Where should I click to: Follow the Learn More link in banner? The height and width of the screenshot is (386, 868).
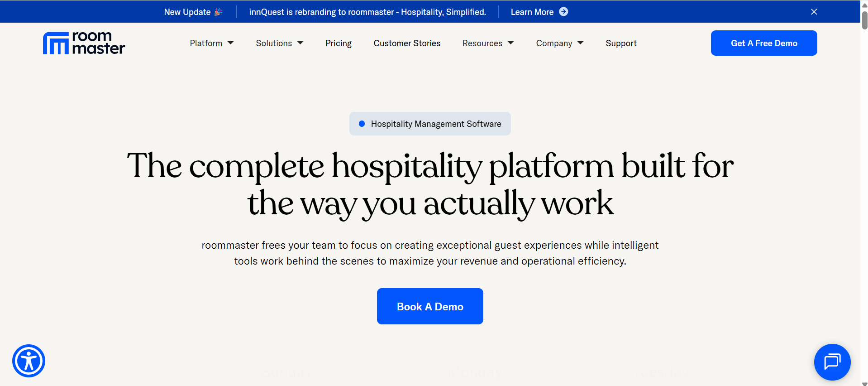click(x=532, y=12)
